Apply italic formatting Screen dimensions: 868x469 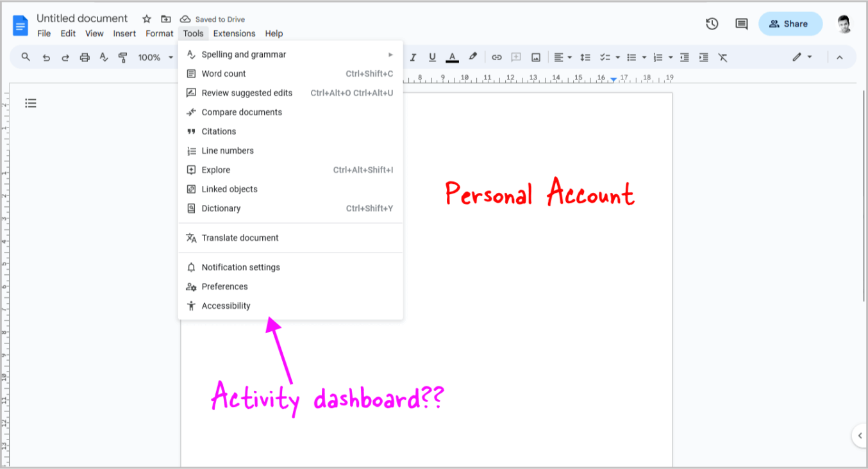[x=413, y=57]
